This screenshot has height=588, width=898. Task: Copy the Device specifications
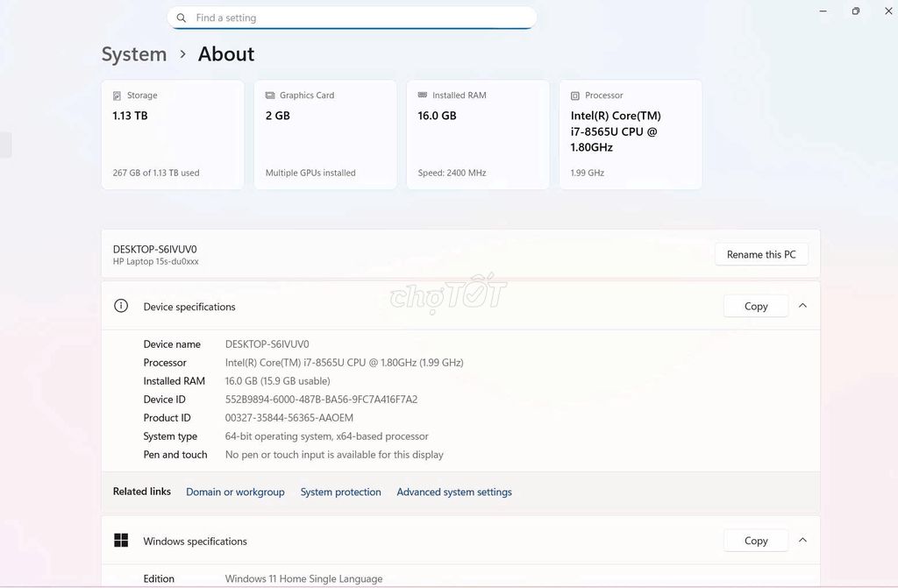pos(756,307)
